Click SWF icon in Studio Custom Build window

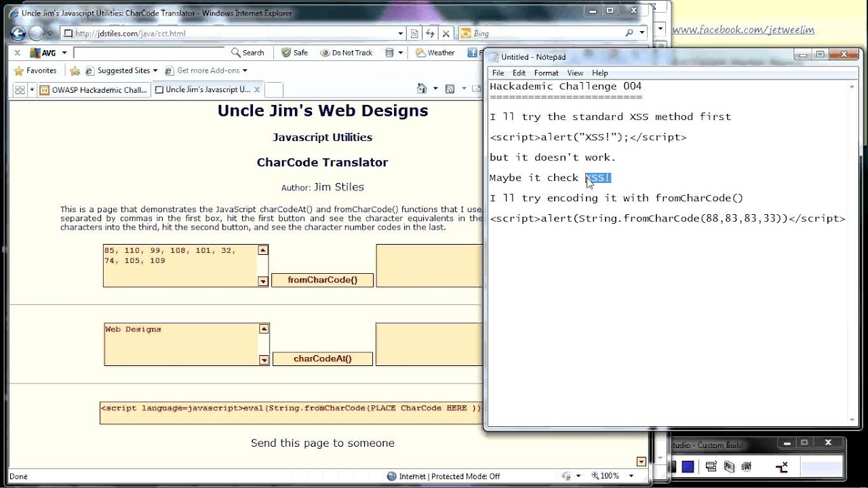point(746,466)
